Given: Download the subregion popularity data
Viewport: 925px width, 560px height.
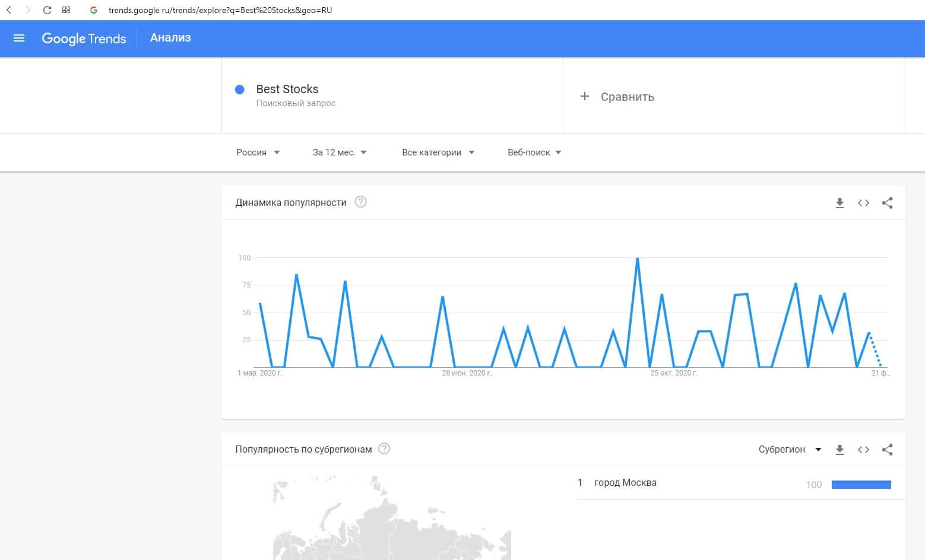Looking at the screenshot, I should point(840,450).
